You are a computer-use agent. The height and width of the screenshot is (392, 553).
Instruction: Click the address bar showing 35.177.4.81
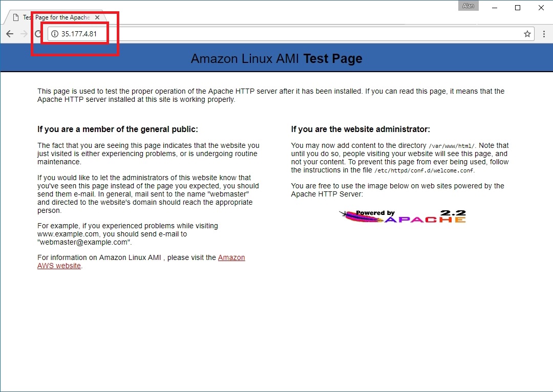tap(291, 34)
